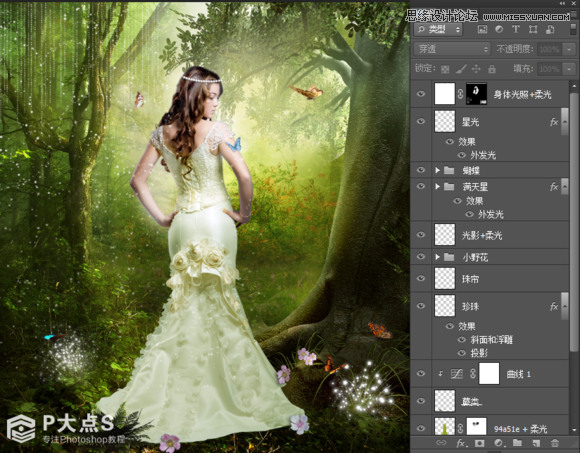Expand the 蝴蝶 layer group
This screenshot has height=453, width=580.
pos(438,170)
